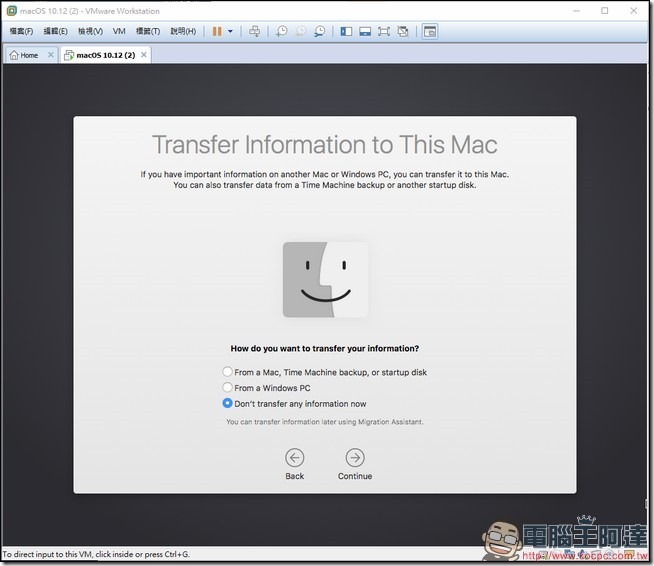654x566 pixels.
Task: Click the Finder face image
Action: click(x=325, y=279)
